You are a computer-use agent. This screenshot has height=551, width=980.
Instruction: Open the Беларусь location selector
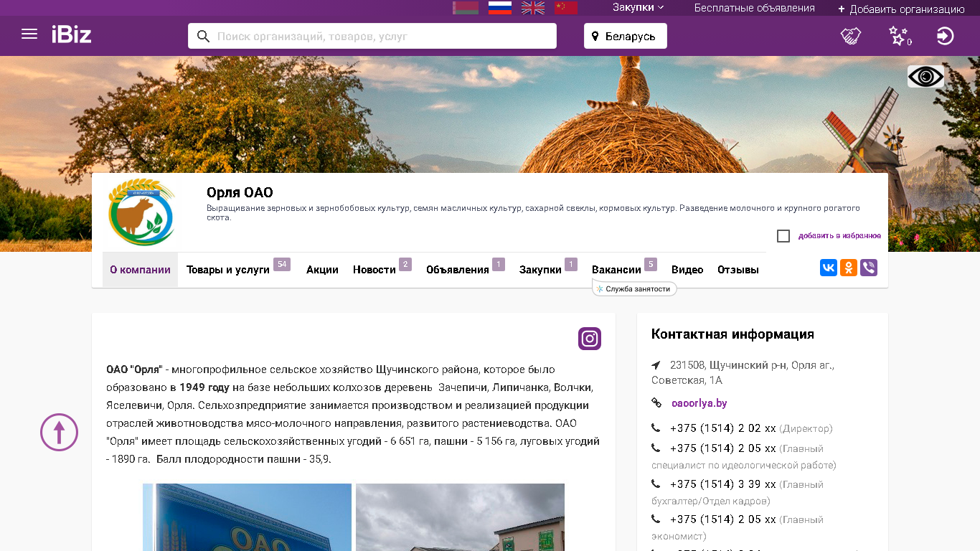(x=626, y=36)
